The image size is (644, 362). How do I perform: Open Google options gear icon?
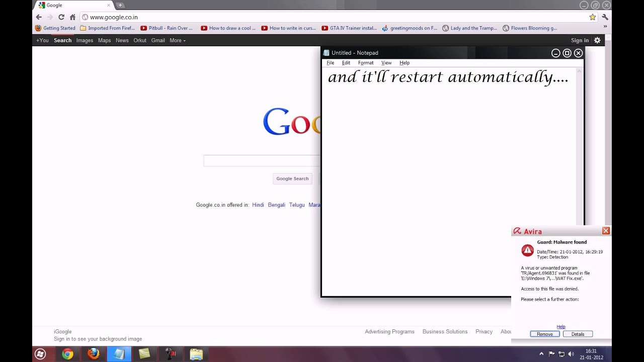tap(597, 40)
